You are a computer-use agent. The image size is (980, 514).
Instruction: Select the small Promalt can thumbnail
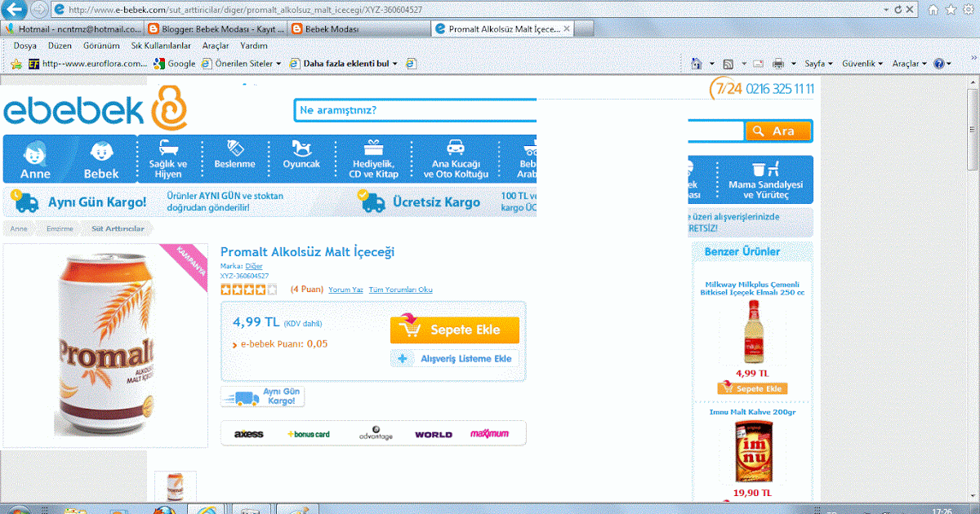pos(176,486)
